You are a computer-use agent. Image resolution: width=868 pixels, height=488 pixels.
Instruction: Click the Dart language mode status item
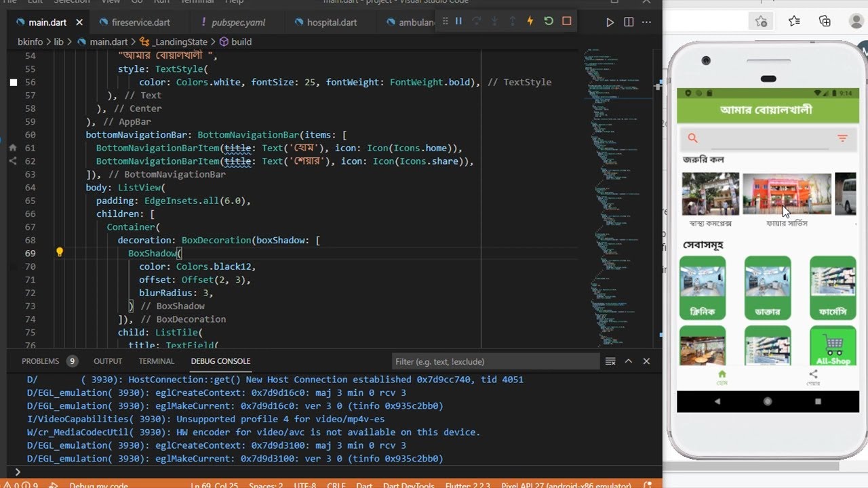pyautogui.click(x=365, y=484)
